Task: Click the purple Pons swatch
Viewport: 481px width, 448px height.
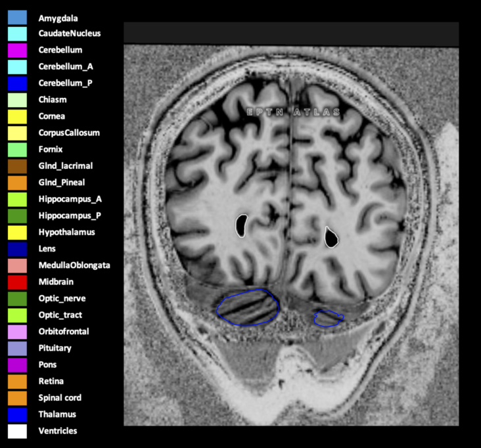Action: (17, 365)
